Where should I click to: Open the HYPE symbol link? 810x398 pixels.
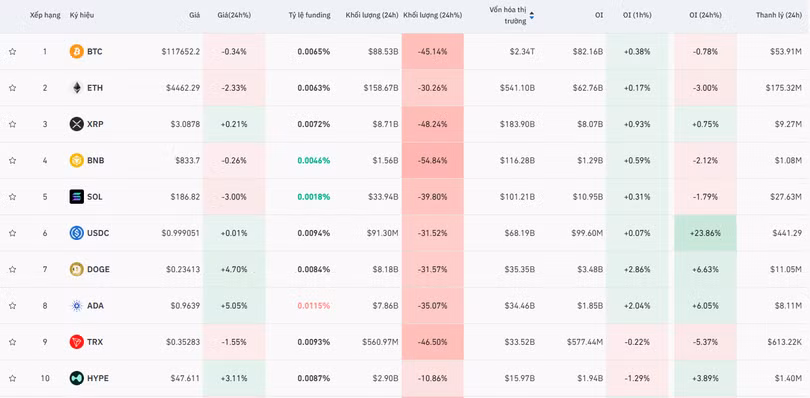98,378
